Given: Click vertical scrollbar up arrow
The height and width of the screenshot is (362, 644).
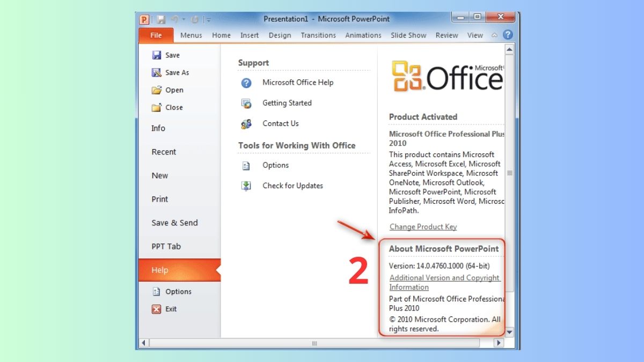Looking at the screenshot, I should [509, 49].
